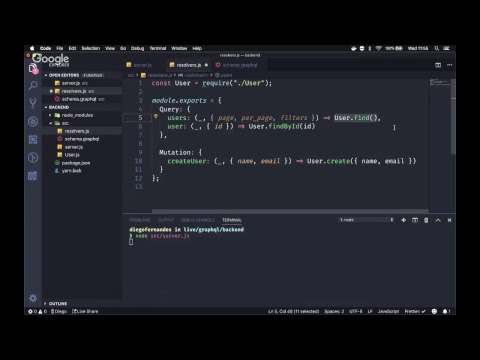Open the editor More Actions ellipsis
The image size is (480, 360).
click(x=449, y=65)
